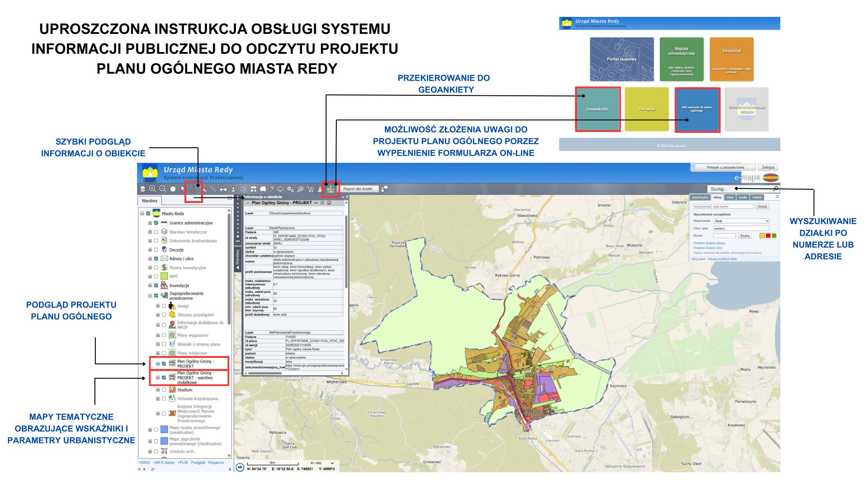868x488 pixels.
Task: Collapse the Miasto Reda tree root
Action: tap(142, 213)
